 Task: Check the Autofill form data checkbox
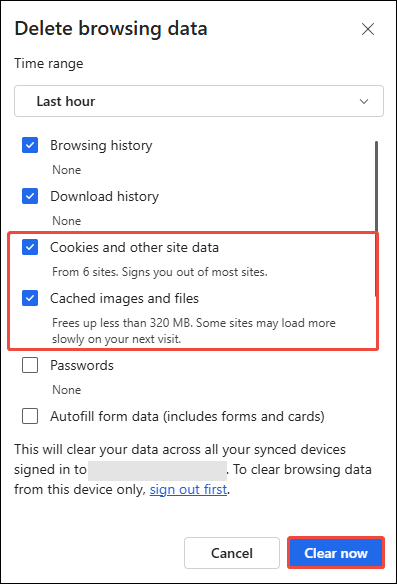[30, 416]
